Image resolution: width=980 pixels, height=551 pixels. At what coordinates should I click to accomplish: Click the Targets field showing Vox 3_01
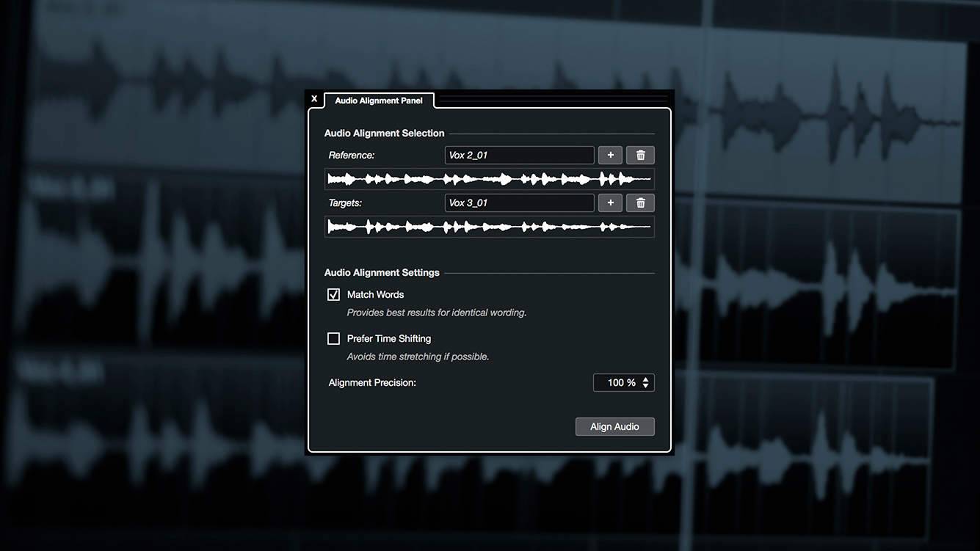[x=520, y=202]
